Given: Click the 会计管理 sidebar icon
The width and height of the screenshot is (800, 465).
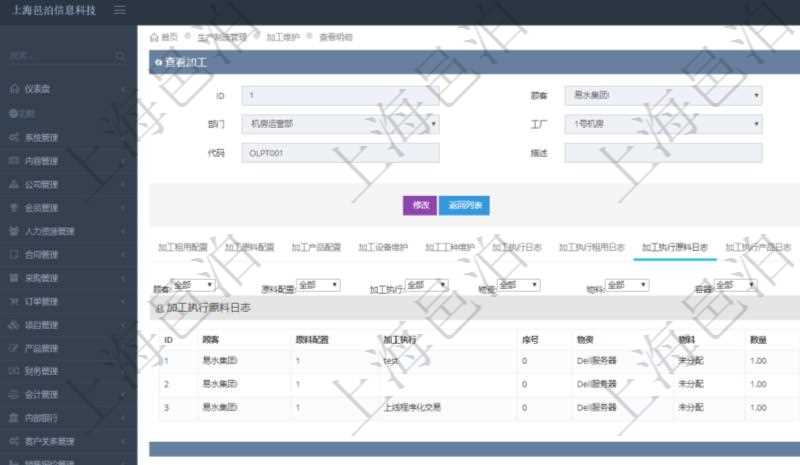Looking at the screenshot, I should [14, 395].
